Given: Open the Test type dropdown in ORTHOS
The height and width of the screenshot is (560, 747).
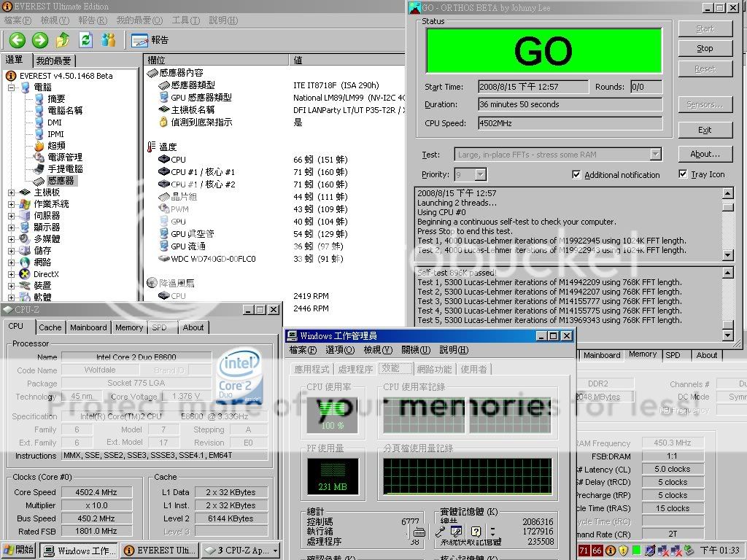Looking at the screenshot, I should pos(655,154).
